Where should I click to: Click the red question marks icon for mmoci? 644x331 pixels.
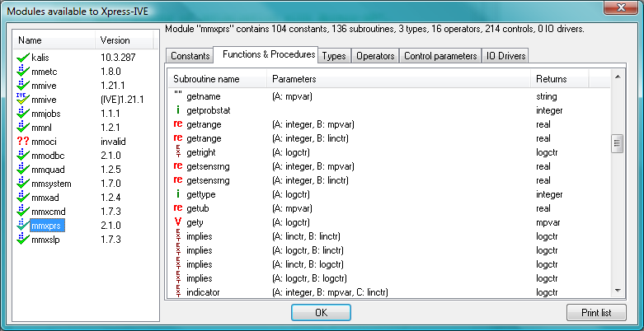[23, 142]
